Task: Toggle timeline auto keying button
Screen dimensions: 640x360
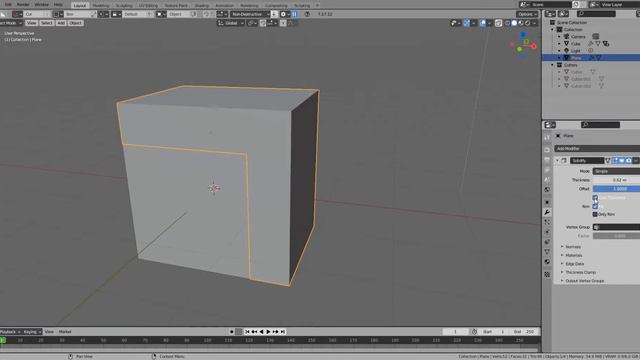Action: click(x=232, y=332)
